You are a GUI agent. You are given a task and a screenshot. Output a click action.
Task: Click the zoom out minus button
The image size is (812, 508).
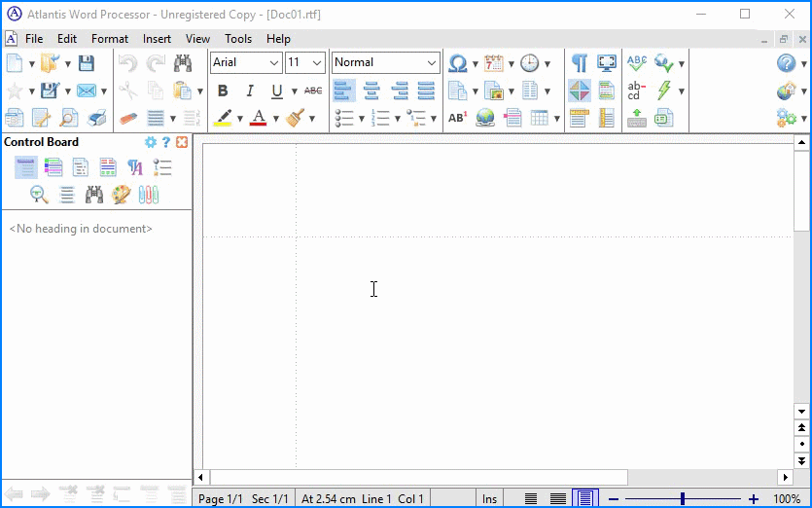(614, 499)
